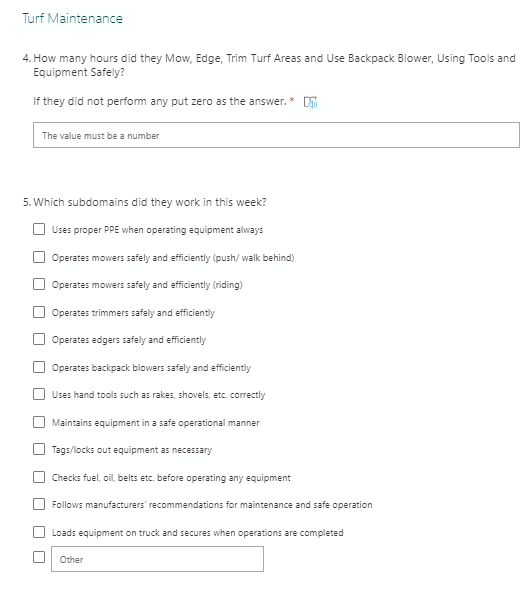Tick the checkbox next to the Other field
This screenshot has height=600, width=532.
39,557
